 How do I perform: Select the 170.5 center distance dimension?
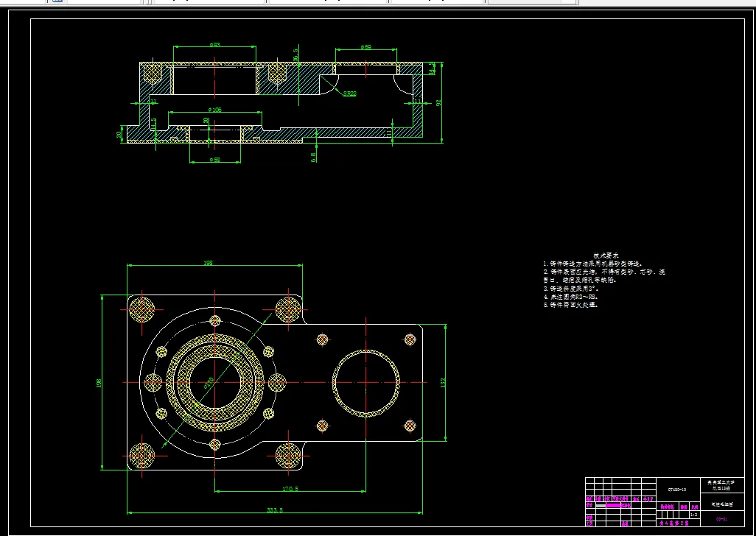coord(290,489)
